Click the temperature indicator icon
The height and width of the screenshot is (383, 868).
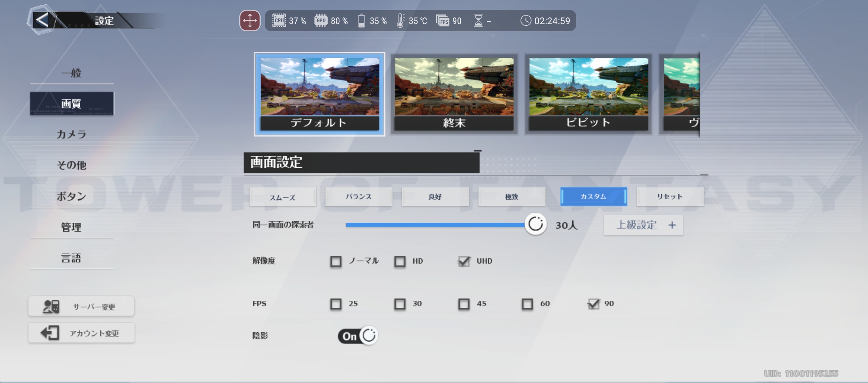point(401,21)
